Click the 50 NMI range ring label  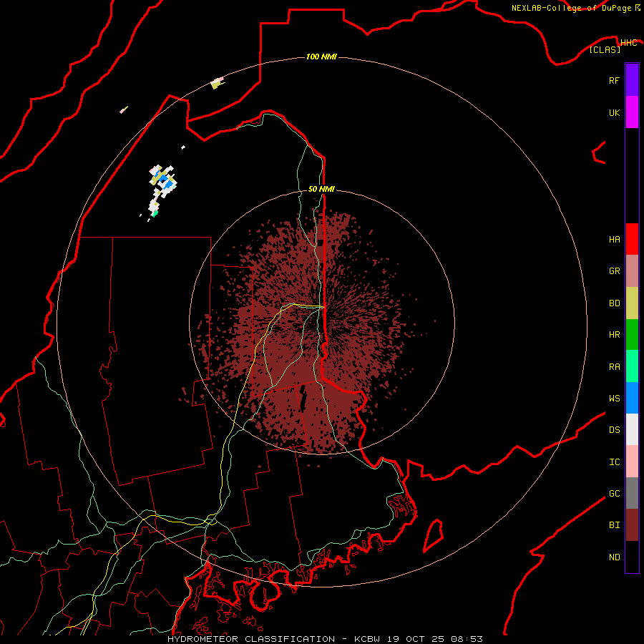tap(321, 189)
